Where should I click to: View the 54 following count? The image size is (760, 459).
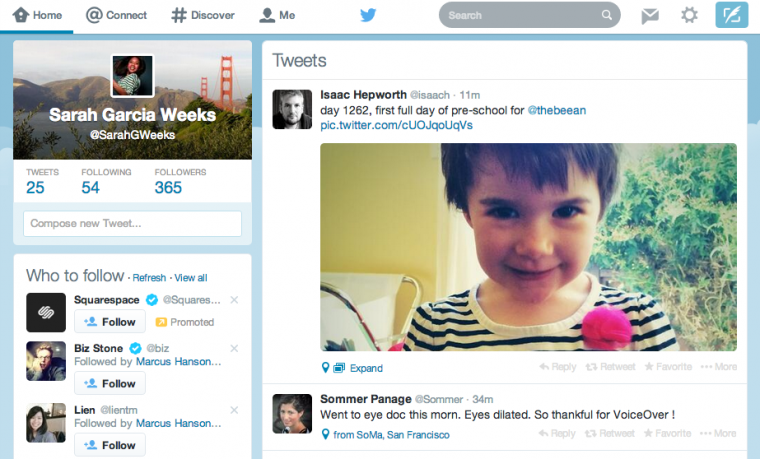(x=90, y=188)
